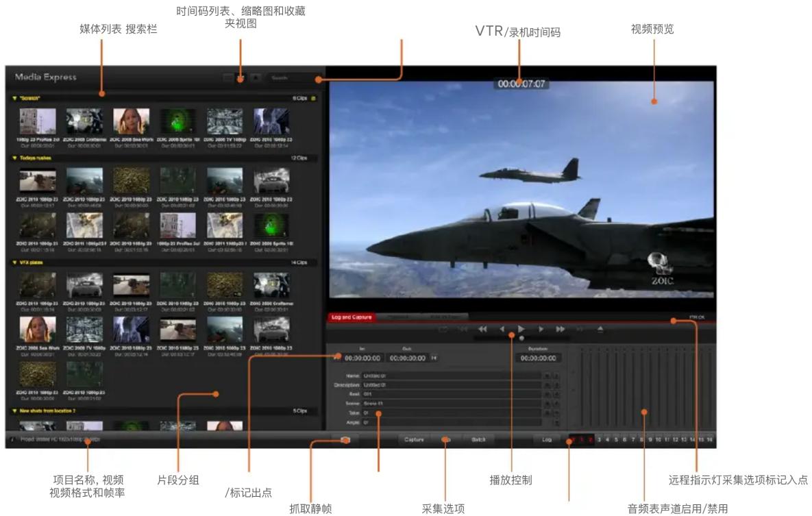Click the Clip button
The width and height of the screenshot is (812, 516).
[x=446, y=440]
